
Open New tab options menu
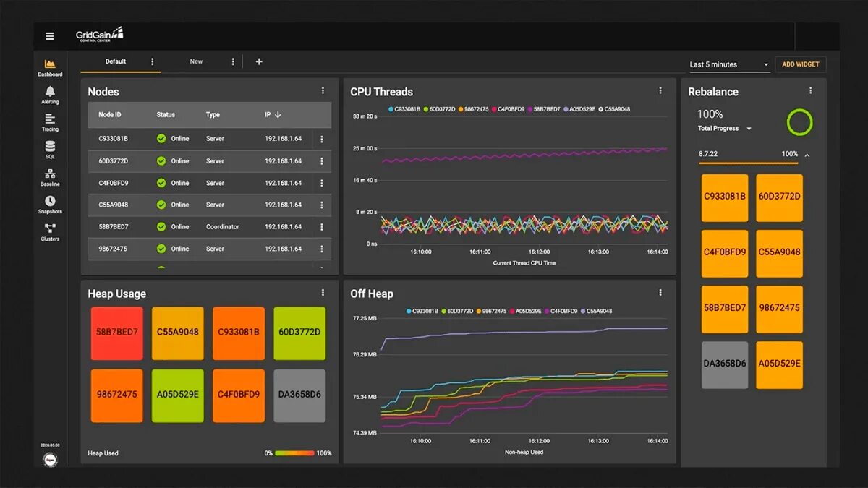click(x=232, y=61)
